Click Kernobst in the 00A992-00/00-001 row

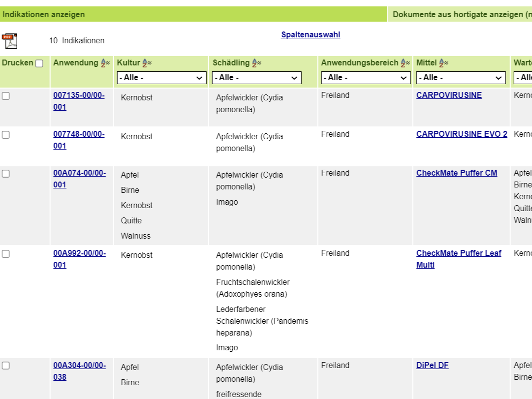[137, 255]
